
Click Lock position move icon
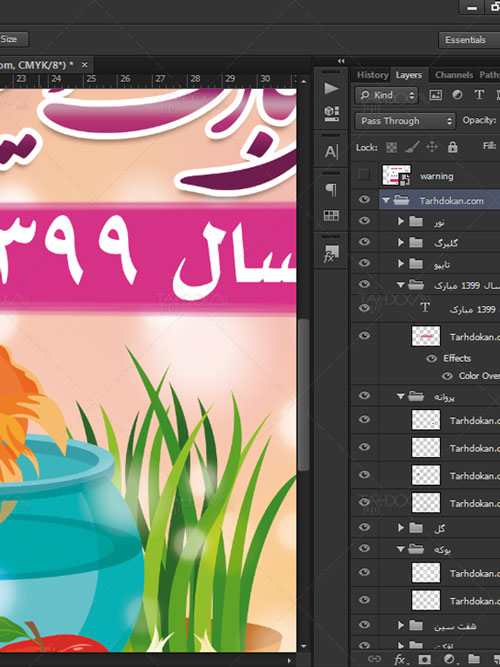(432, 147)
